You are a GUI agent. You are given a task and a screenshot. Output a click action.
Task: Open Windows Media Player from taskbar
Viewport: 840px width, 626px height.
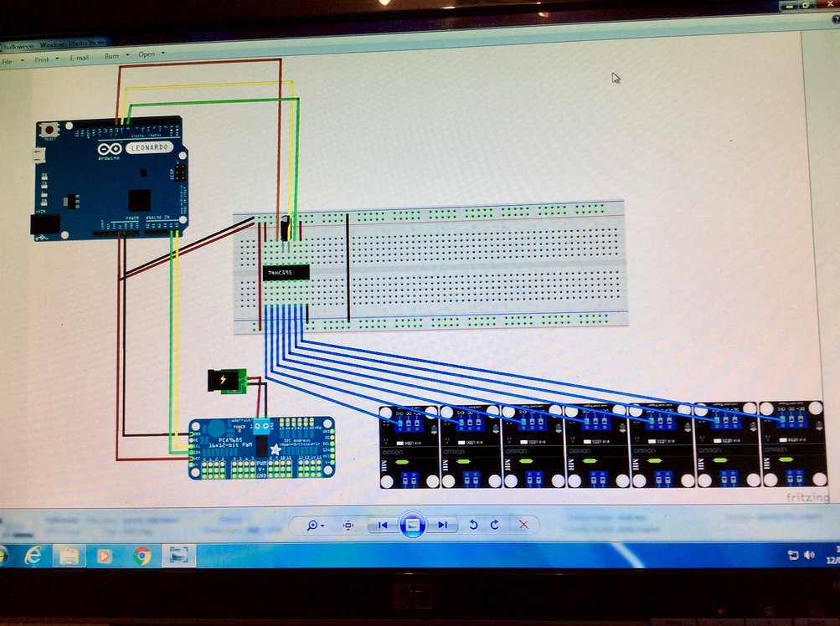click(x=104, y=557)
